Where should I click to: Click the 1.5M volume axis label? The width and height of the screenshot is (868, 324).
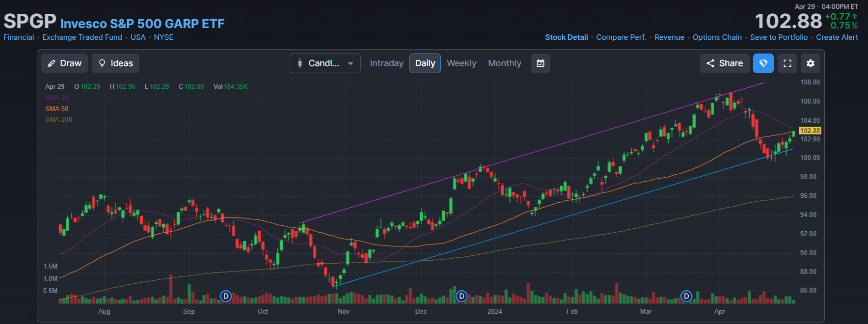pos(51,266)
